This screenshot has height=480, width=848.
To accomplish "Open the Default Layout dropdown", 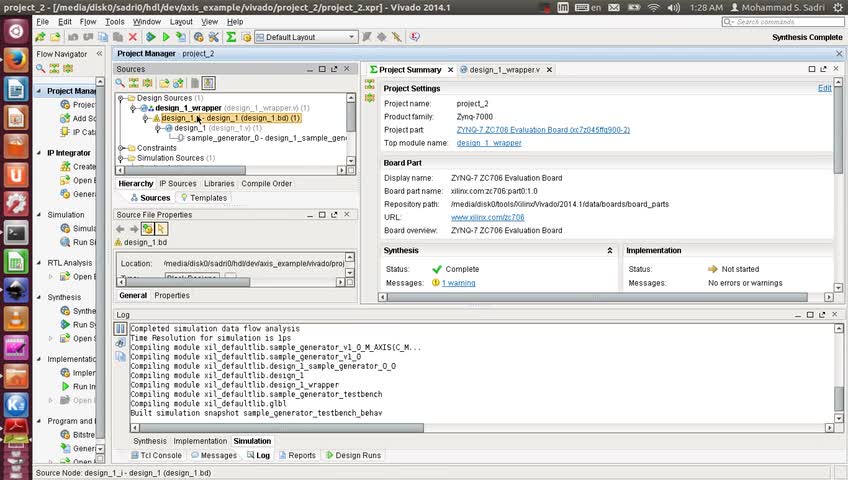I will (x=306, y=37).
